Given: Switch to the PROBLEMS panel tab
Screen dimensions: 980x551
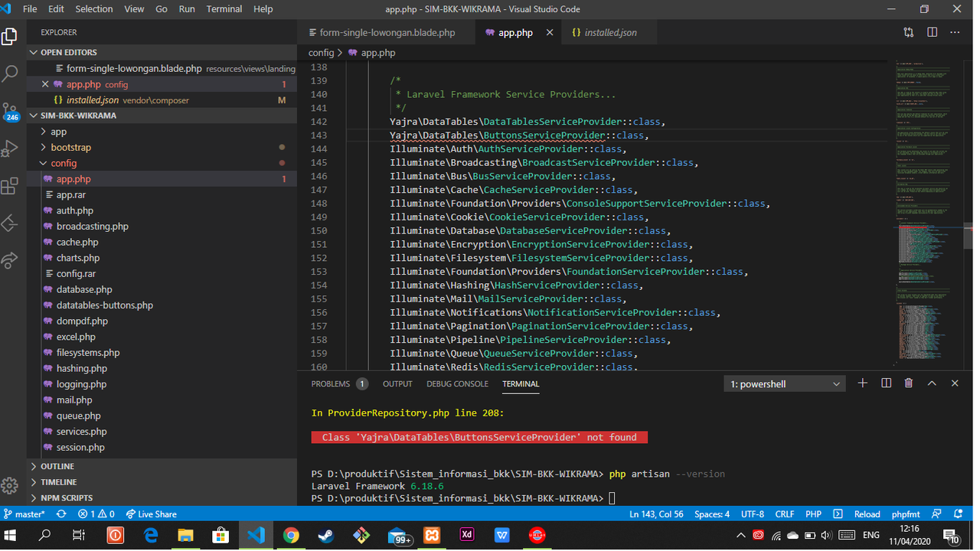Looking at the screenshot, I should [339, 383].
